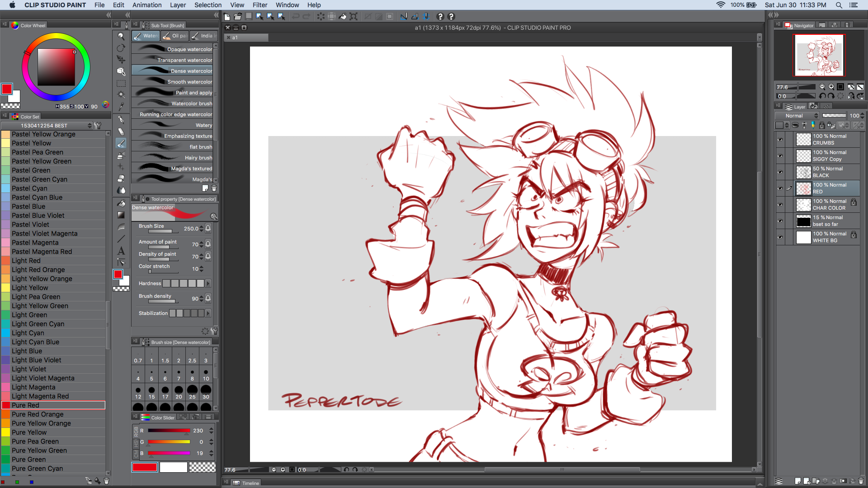This screenshot has width=868, height=488.
Task: Pick Pure Red Orange from color set
Action: [x=53, y=414]
